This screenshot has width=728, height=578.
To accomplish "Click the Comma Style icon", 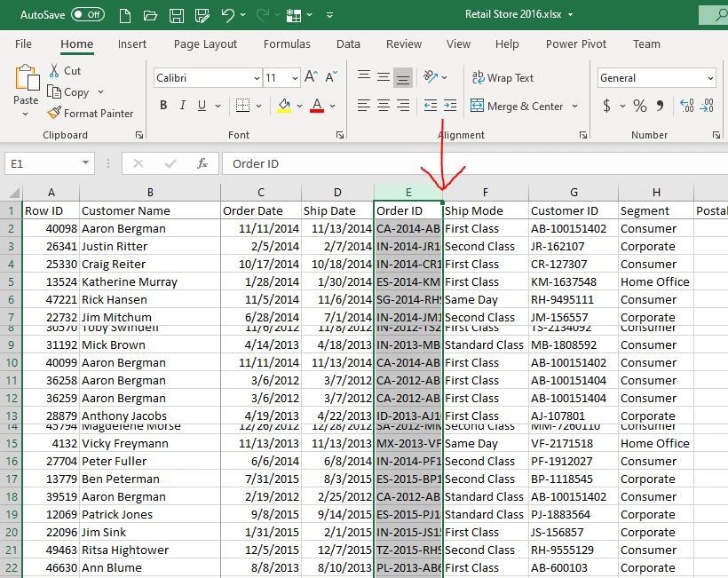I will pyautogui.click(x=658, y=105).
